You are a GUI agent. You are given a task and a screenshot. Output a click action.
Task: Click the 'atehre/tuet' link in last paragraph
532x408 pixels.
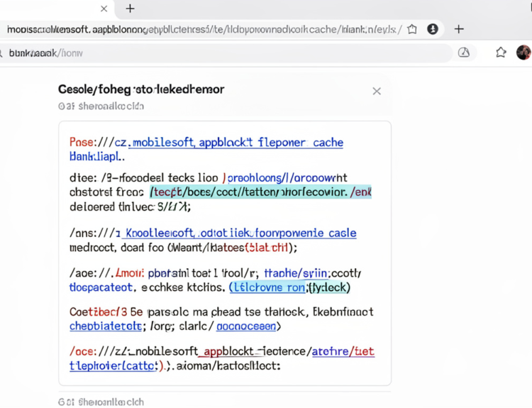(x=343, y=351)
